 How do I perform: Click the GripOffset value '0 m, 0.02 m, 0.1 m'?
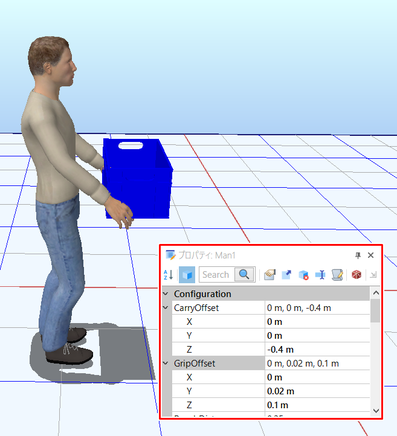(303, 363)
